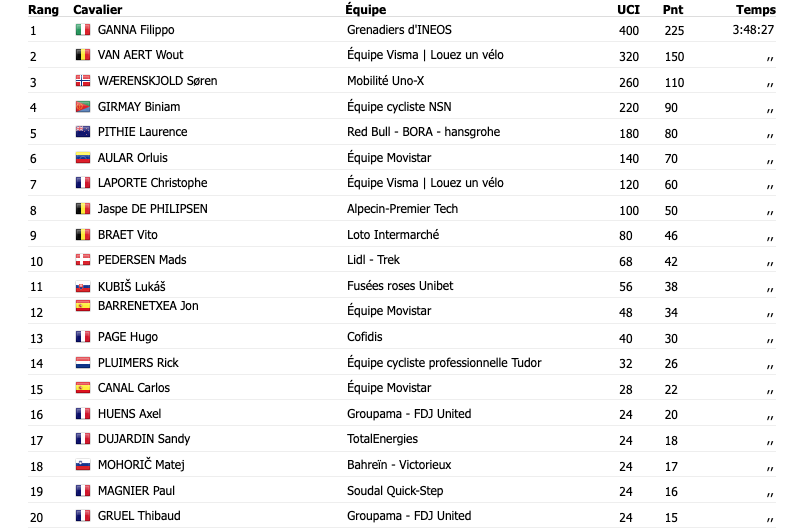
Task: Open rider VAN AERT Wout's profile
Action: pyautogui.click(x=140, y=55)
